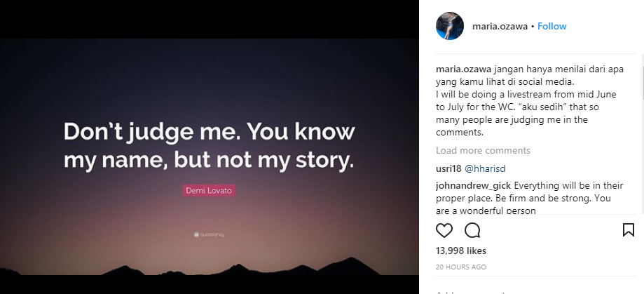Click the 20 hours ago timestamp
Viewport: 644px width, 294px height.
pos(460,267)
